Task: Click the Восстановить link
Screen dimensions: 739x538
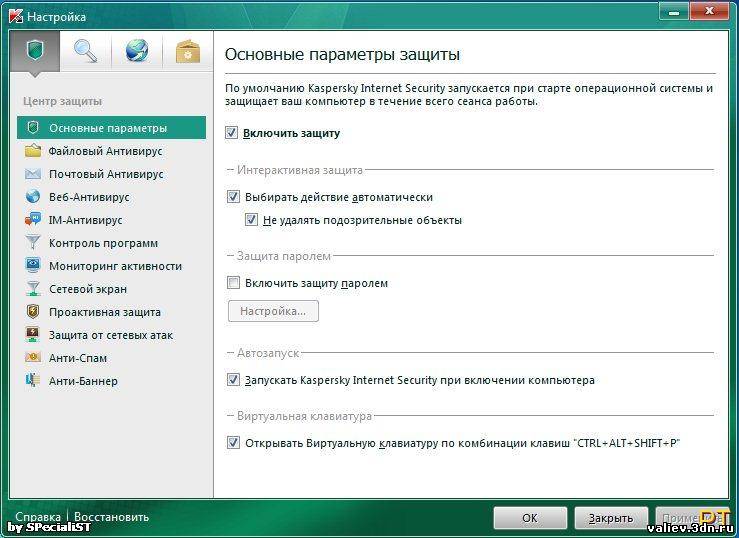Action: point(112,517)
